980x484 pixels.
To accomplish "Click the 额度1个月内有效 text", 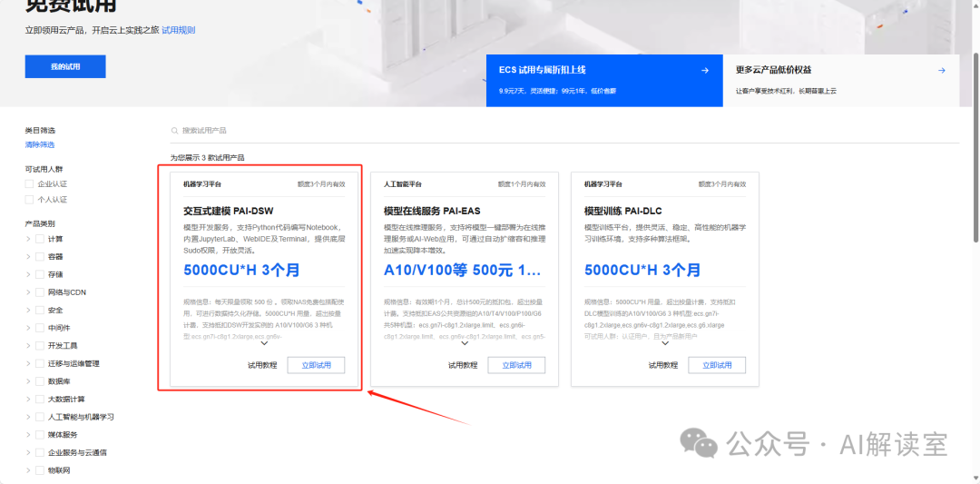I will tap(522, 184).
